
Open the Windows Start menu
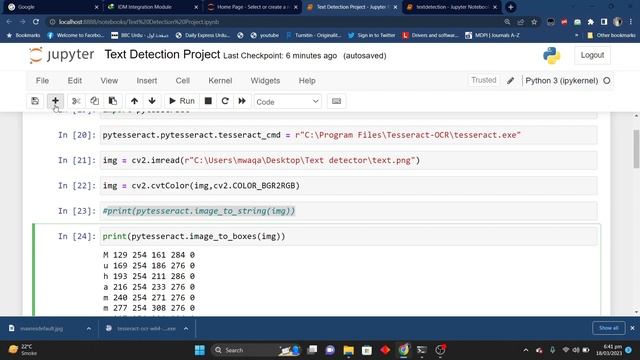pos(200,350)
